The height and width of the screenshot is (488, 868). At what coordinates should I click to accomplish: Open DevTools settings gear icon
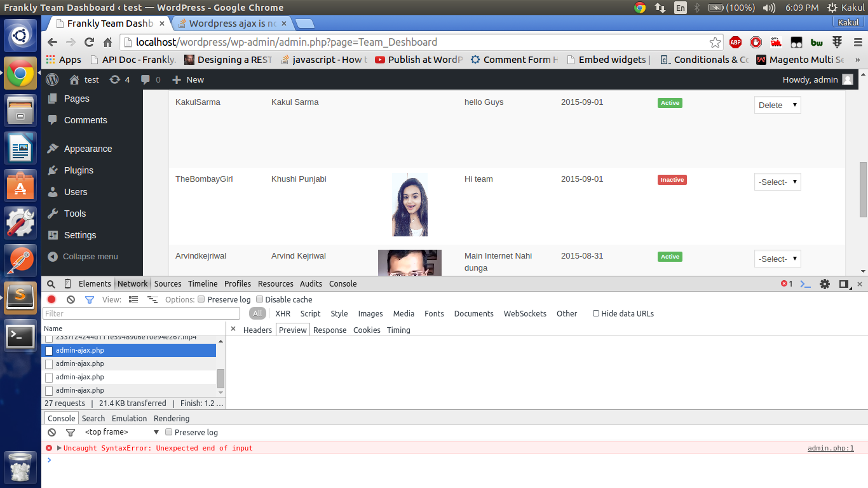click(x=825, y=284)
